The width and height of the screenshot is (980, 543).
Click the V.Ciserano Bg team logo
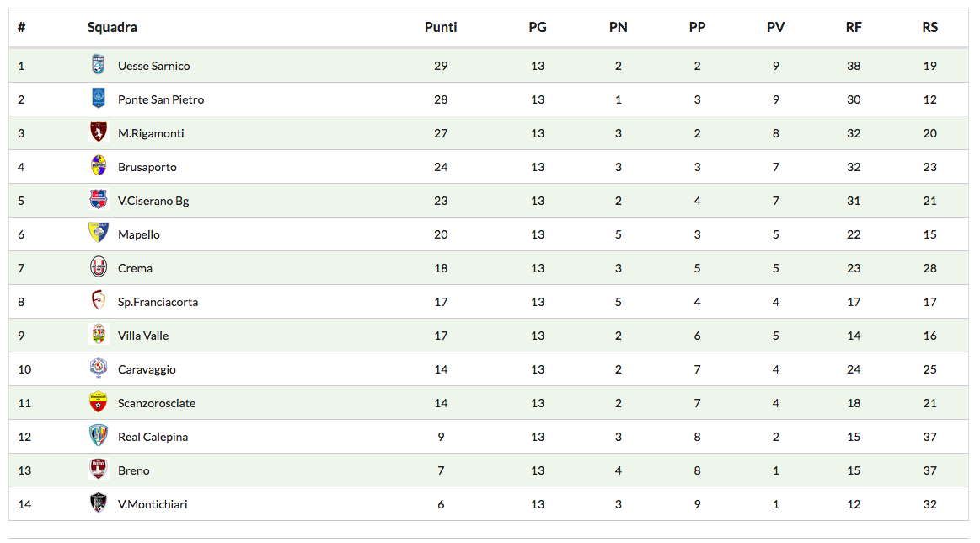(99, 200)
